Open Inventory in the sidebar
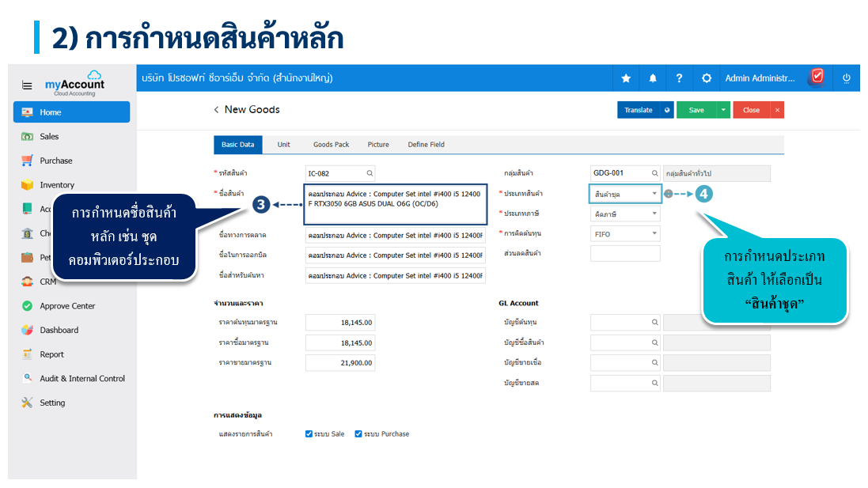The image size is (868, 488). [x=57, y=185]
